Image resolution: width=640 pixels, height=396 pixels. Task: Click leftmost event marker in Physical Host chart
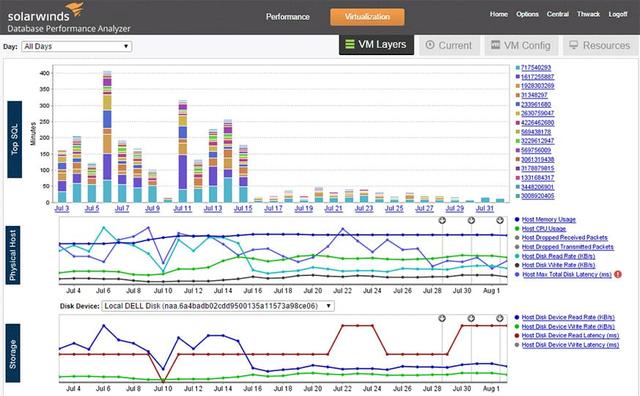coord(442,220)
